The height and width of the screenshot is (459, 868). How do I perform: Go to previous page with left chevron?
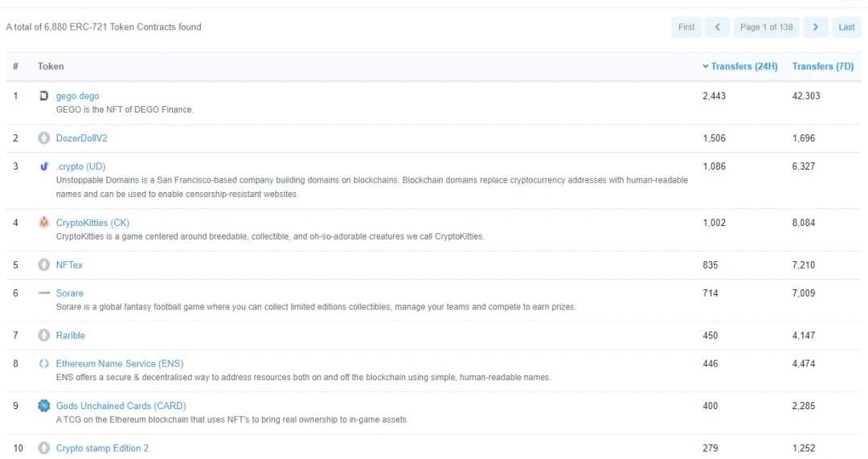(x=717, y=27)
